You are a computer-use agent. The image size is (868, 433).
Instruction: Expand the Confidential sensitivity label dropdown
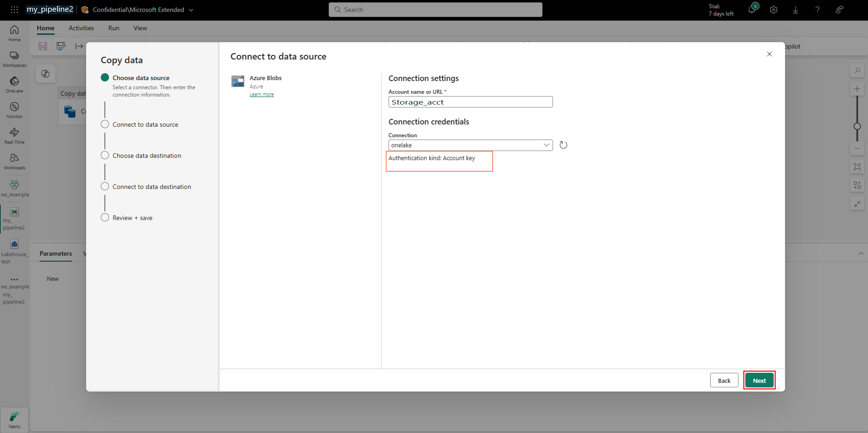(x=191, y=10)
